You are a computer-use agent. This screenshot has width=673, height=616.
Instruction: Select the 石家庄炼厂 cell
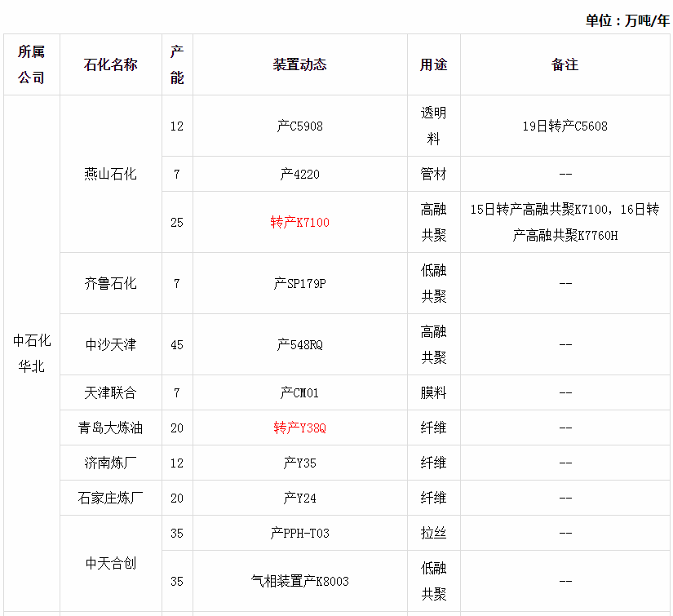110,498
